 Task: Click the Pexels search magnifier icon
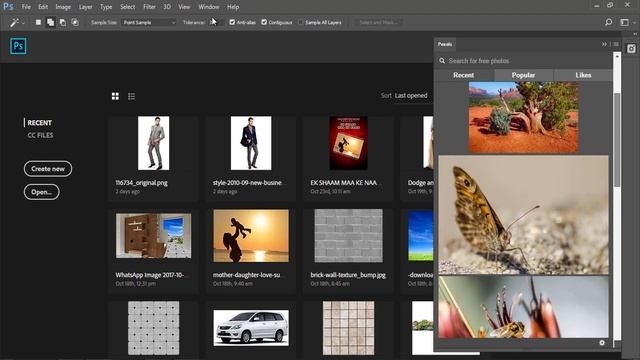tap(442, 61)
